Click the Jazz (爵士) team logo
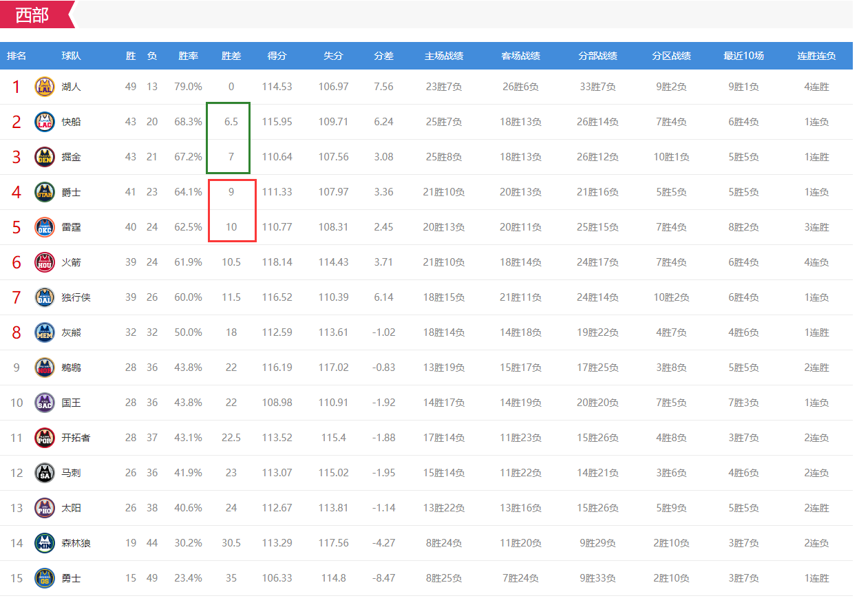The width and height of the screenshot is (859, 616). [45, 192]
